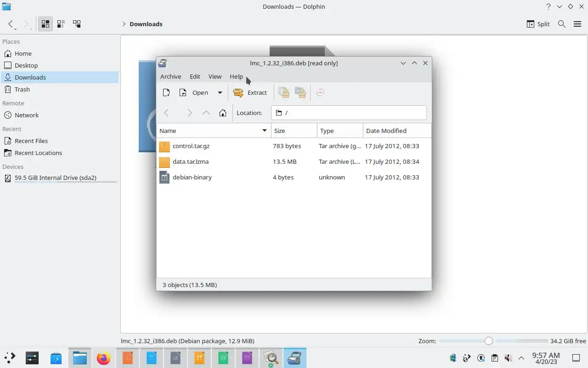The height and width of the screenshot is (368, 588).
Task: Open the Dolphin search icon
Action: click(x=561, y=24)
